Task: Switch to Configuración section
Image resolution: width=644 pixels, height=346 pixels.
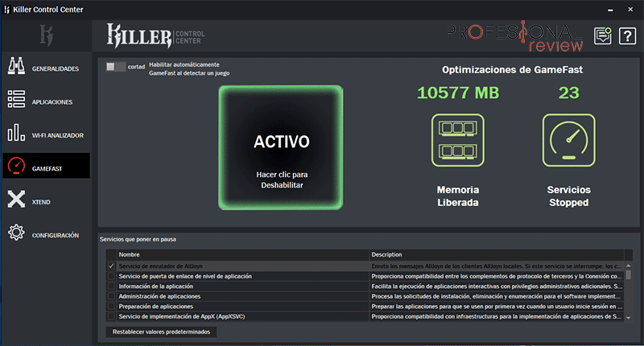Action: pos(56,235)
